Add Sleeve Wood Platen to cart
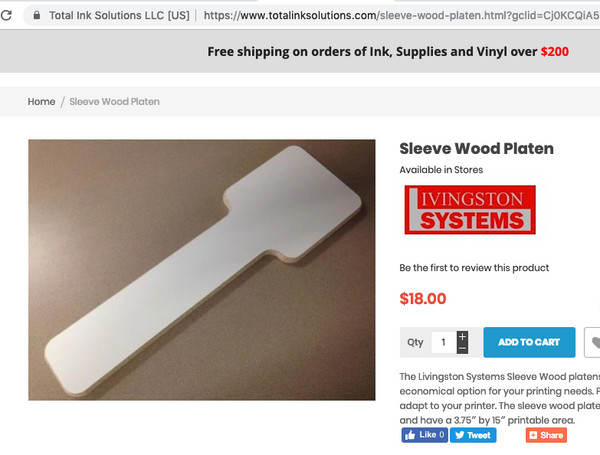 pos(529,342)
